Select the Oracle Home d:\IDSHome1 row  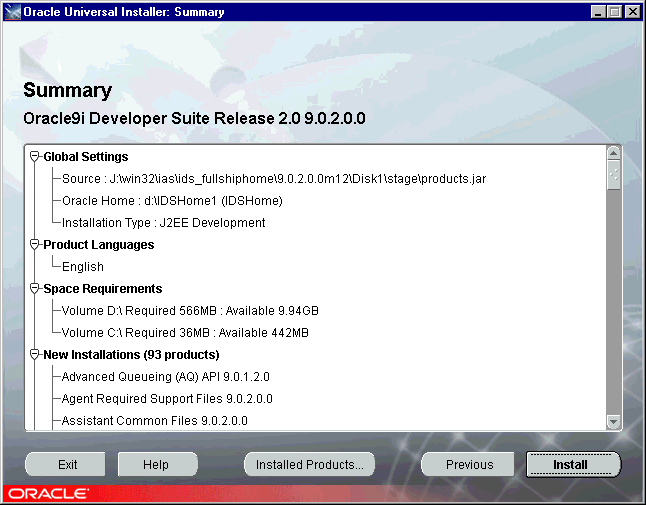point(172,201)
